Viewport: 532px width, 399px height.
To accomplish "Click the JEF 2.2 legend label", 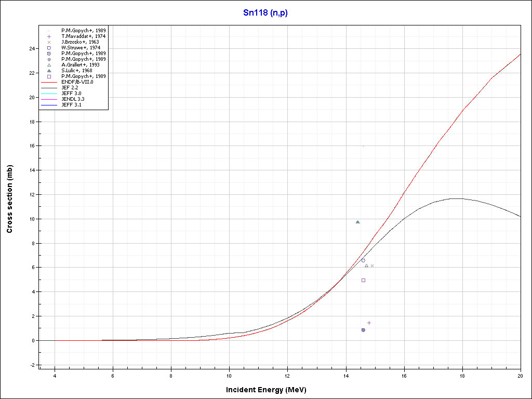I will [71, 88].
